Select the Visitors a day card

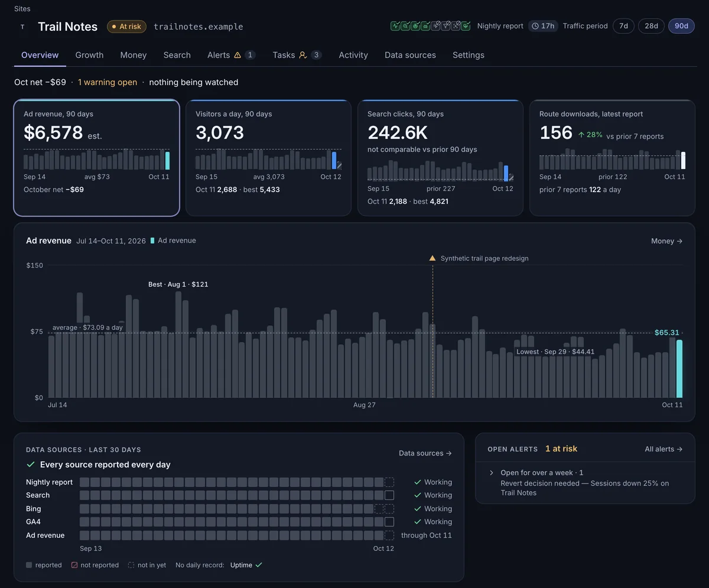pyautogui.click(x=268, y=158)
